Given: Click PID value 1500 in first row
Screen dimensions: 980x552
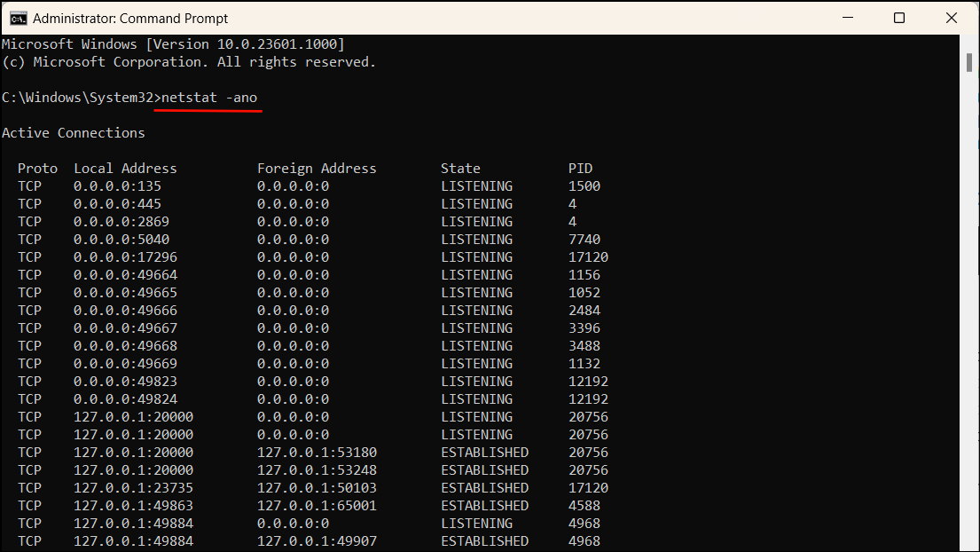Looking at the screenshot, I should pos(584,186).
